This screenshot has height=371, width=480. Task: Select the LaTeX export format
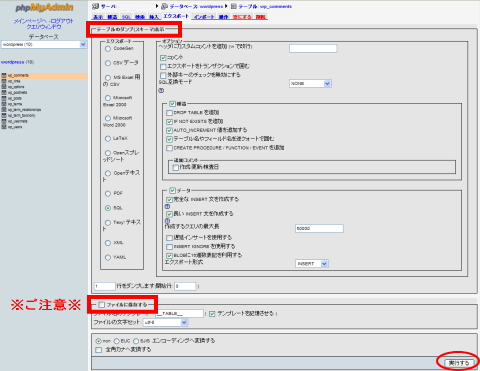(x=108, y=139)
